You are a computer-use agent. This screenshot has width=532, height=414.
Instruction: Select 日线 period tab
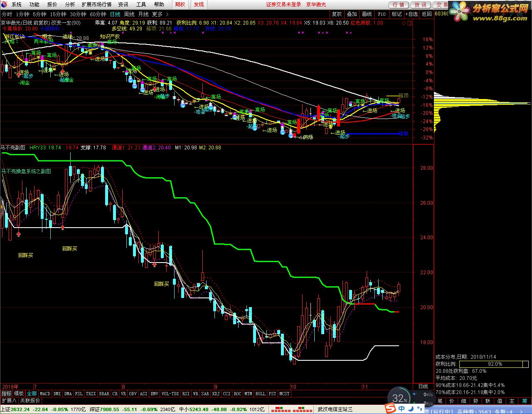coord(115,14)
